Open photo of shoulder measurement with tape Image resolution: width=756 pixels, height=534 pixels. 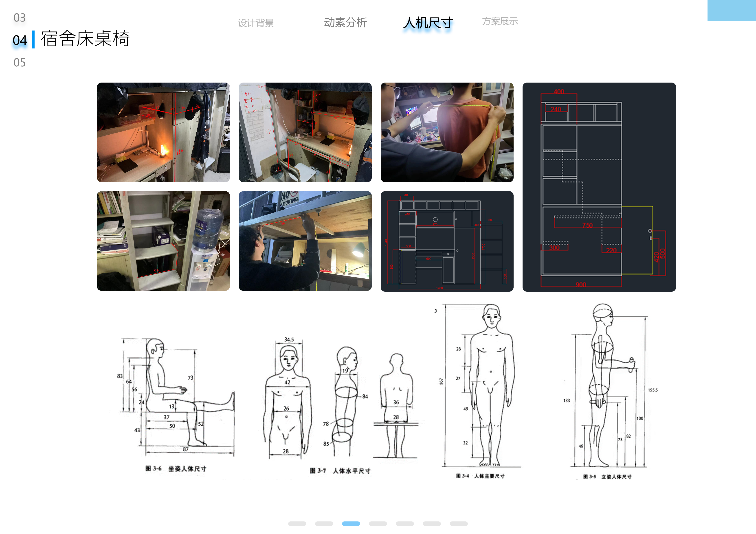click(447, 132)
